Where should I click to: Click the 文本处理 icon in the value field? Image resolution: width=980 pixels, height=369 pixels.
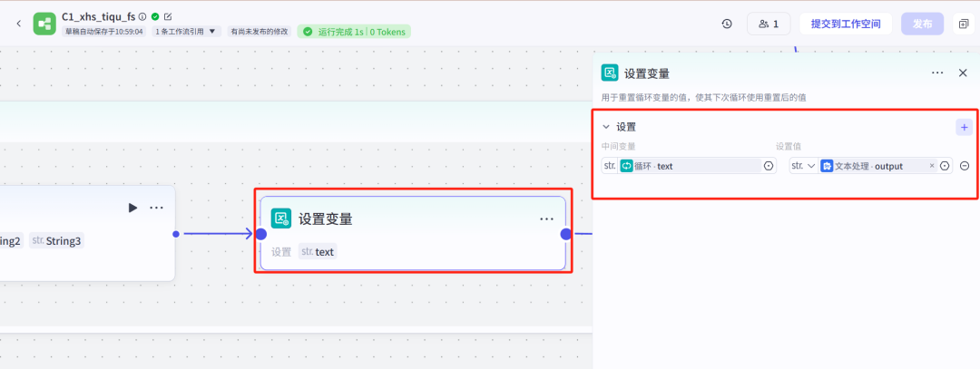point(827,166)
